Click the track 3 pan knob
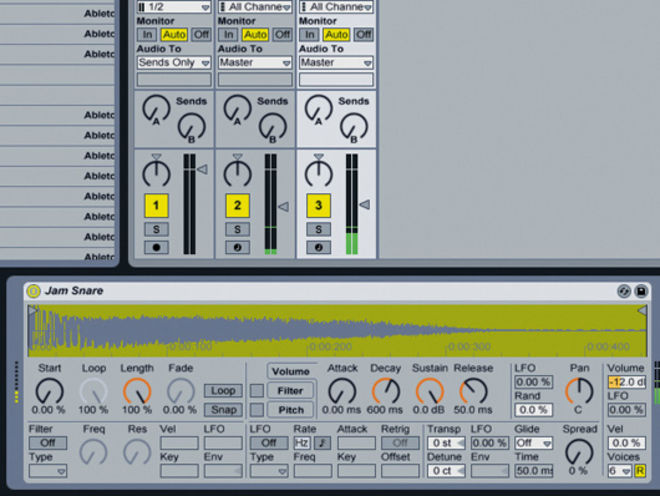Screen dimensions: 660x496 click(319, 173)
